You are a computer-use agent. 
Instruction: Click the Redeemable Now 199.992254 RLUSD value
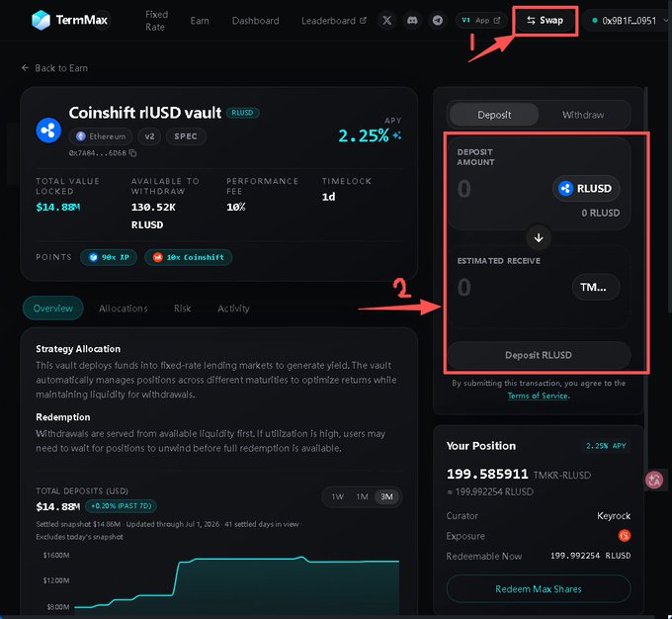590,556
